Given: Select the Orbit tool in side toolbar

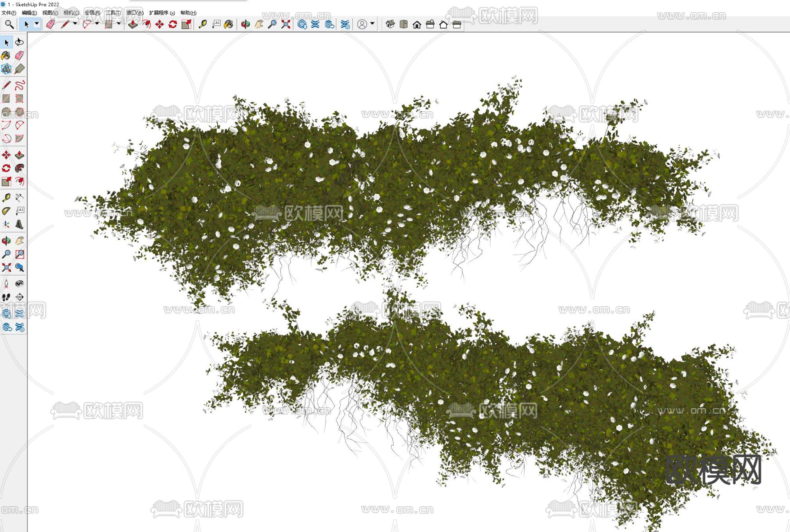Looking at the screenshot, I should pyautogui.click(x=6, y=241).
